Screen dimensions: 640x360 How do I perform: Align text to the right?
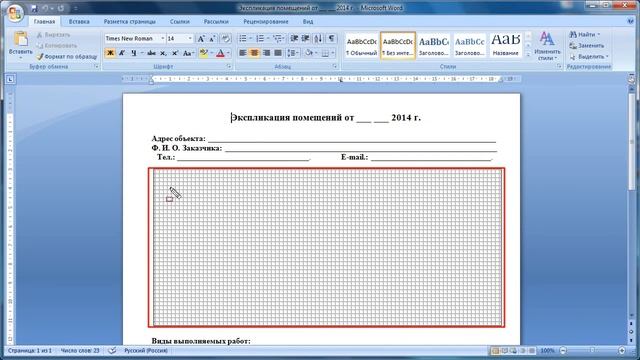click(x=266, y=53)
